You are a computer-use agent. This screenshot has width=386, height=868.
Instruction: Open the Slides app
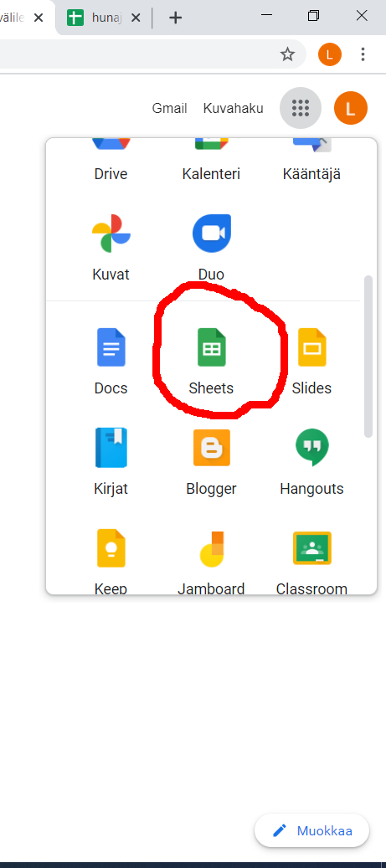311,362
